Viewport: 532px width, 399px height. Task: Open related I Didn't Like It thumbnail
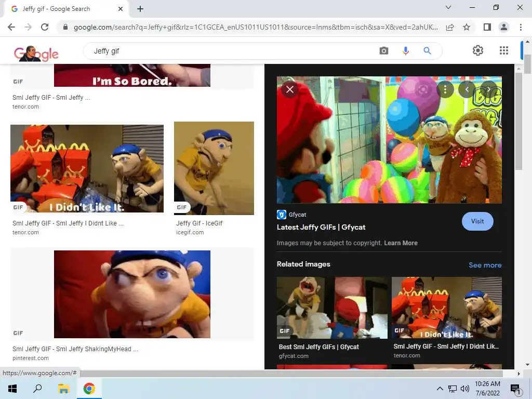[446, 308]
